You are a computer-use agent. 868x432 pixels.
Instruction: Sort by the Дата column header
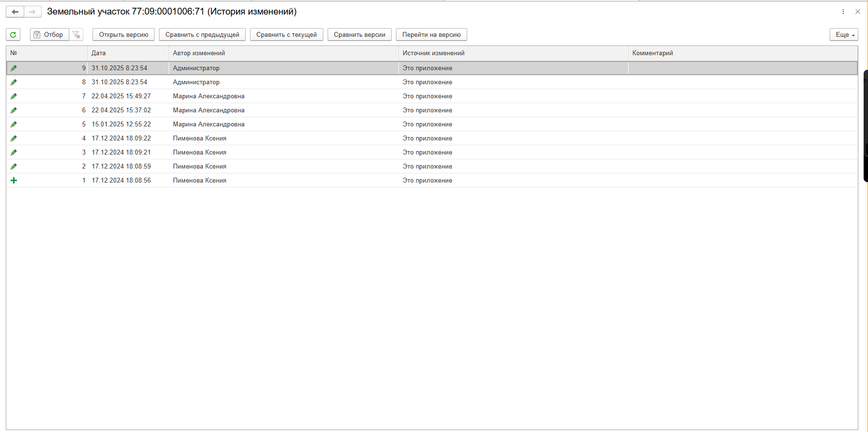pos(128,53)
